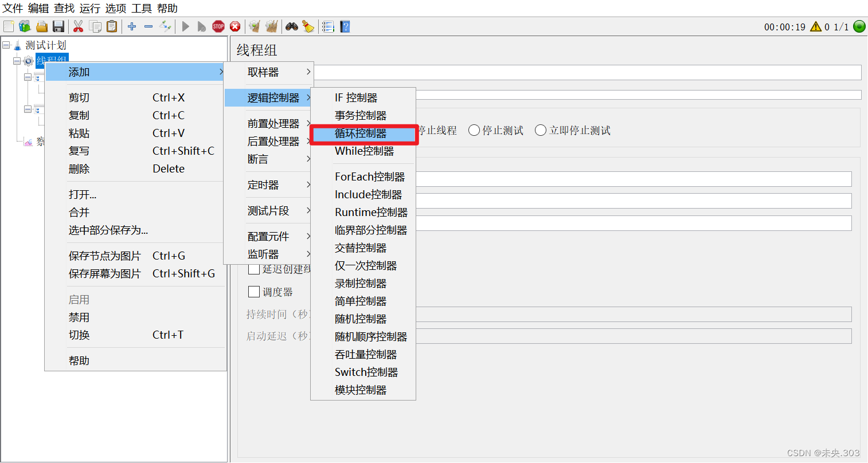The width and height of the screenshot is (868, 463).
Task: Click the 1/1 thread count text
Action: point(841,27)
